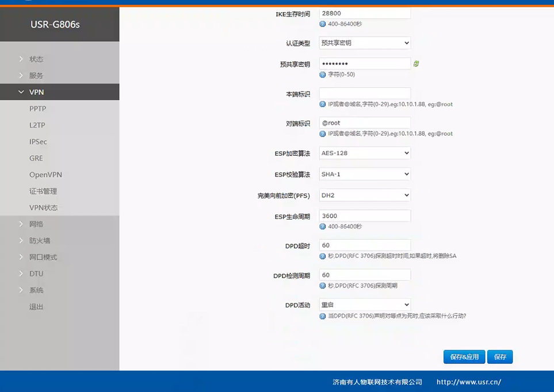The width and height of the screenshot is (554, 392).
Task: Click the help icon under IKE生存时间
Action: pos(323,24)
